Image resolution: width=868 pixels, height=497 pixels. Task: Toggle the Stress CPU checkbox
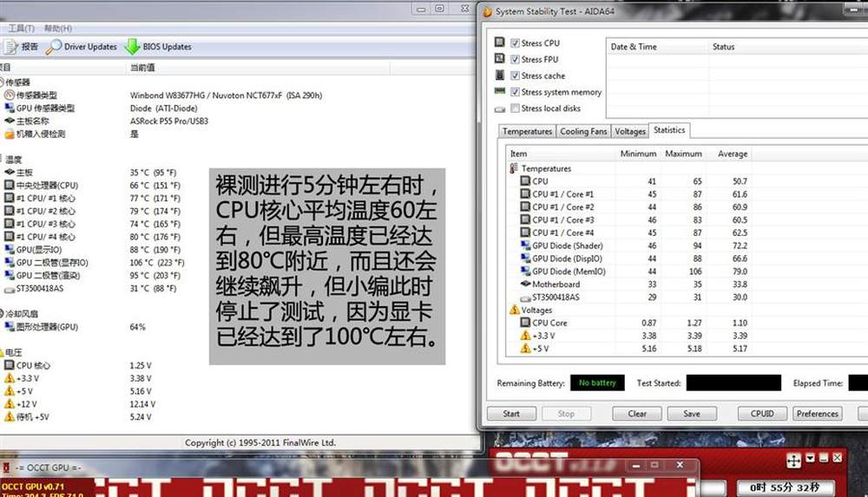[516, 43]
